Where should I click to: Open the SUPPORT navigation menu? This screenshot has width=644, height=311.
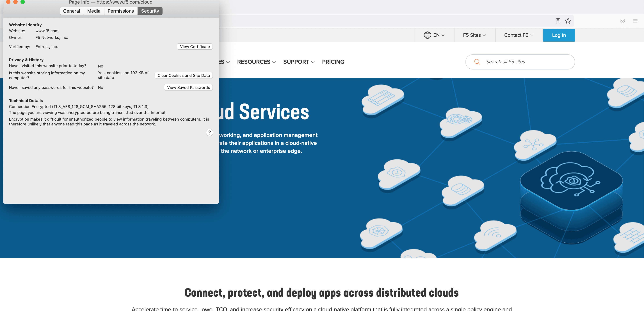298,62
